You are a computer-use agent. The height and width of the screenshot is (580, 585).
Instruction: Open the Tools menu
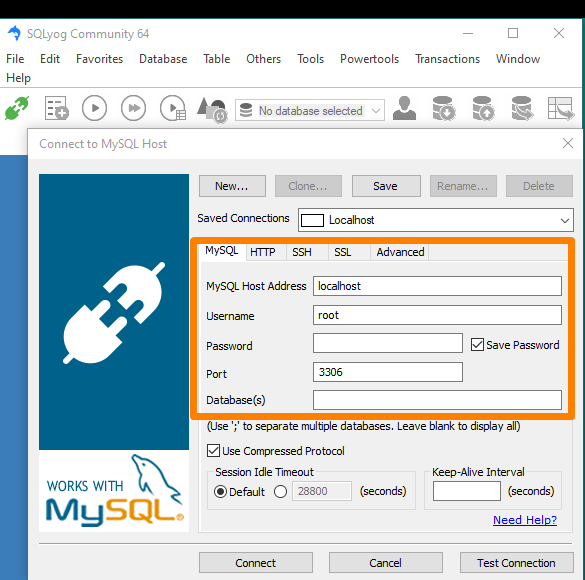click(x=310, y=59)
